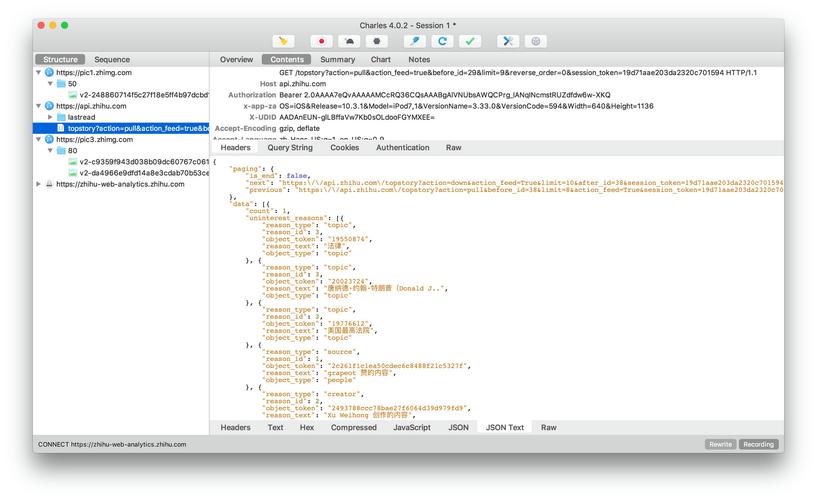Image resolution: width=817 pixels, height=500 pixels.
Task: Switch to the Sequence view
Action: click(x=112, y=60)
